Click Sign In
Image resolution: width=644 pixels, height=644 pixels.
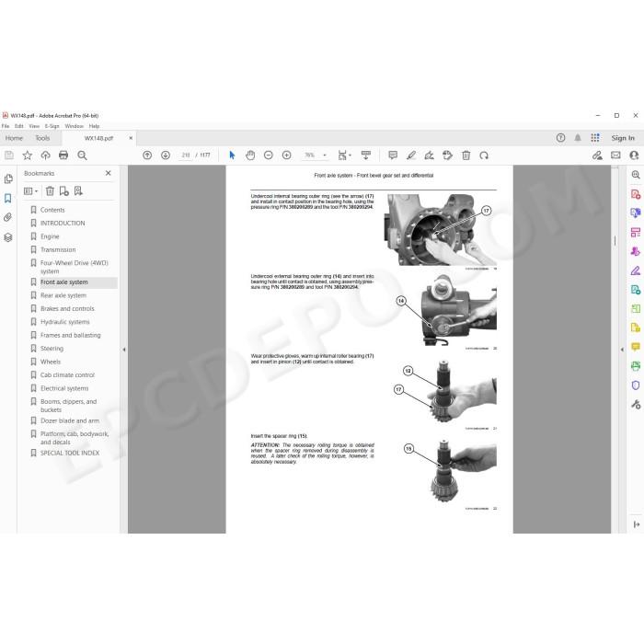[623, 138]
